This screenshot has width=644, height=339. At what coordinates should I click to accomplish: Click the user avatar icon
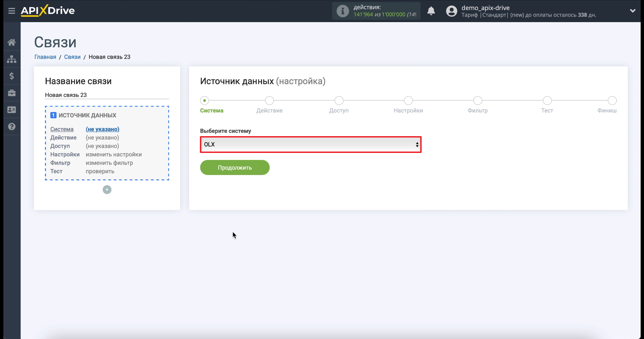[451, 11]
